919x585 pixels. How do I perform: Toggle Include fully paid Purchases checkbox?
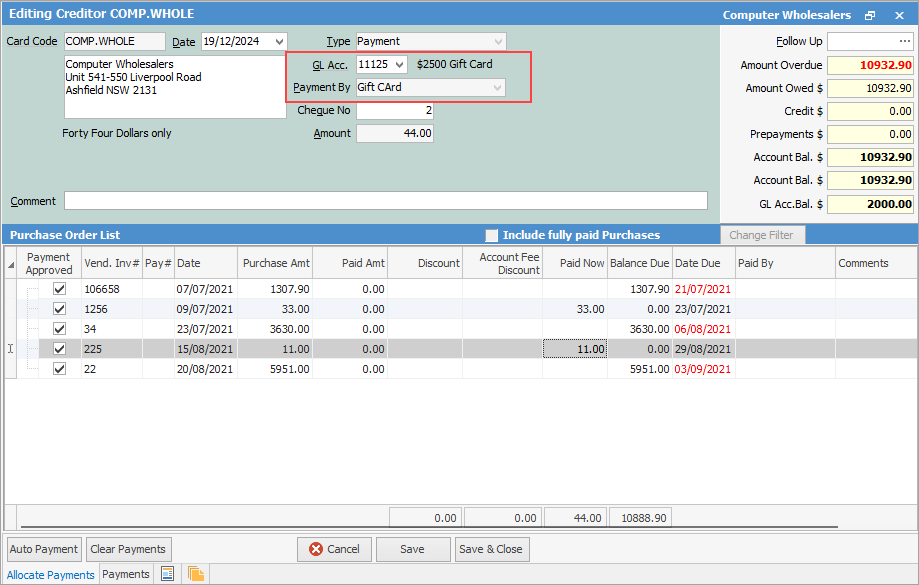click(491, 235)
